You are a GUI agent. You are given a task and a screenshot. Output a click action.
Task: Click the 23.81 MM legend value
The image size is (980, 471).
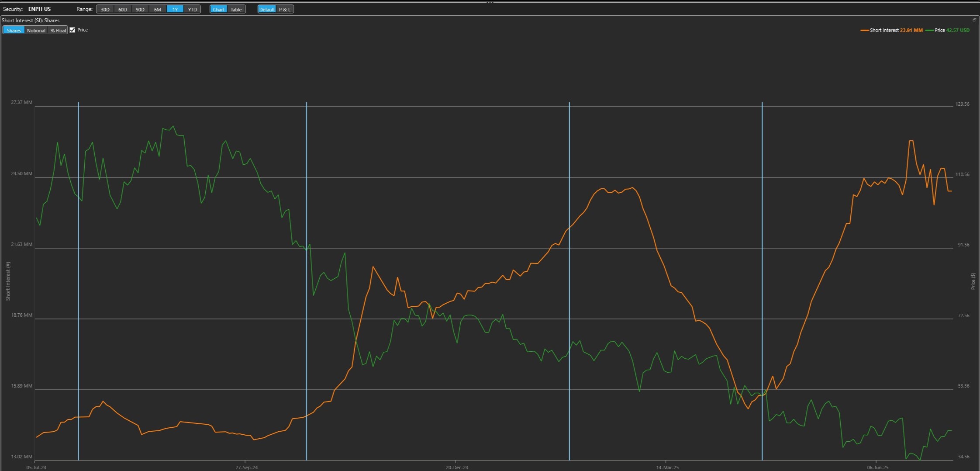(911, 30)
